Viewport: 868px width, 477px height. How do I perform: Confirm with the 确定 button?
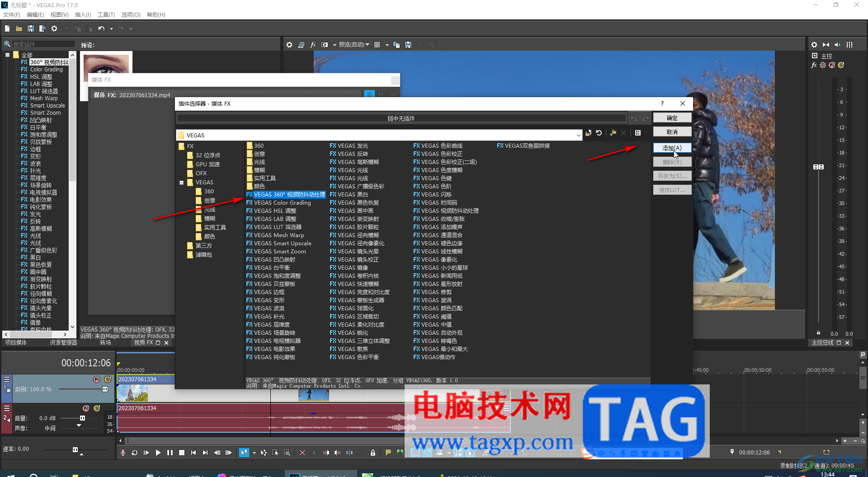point(672,118)
